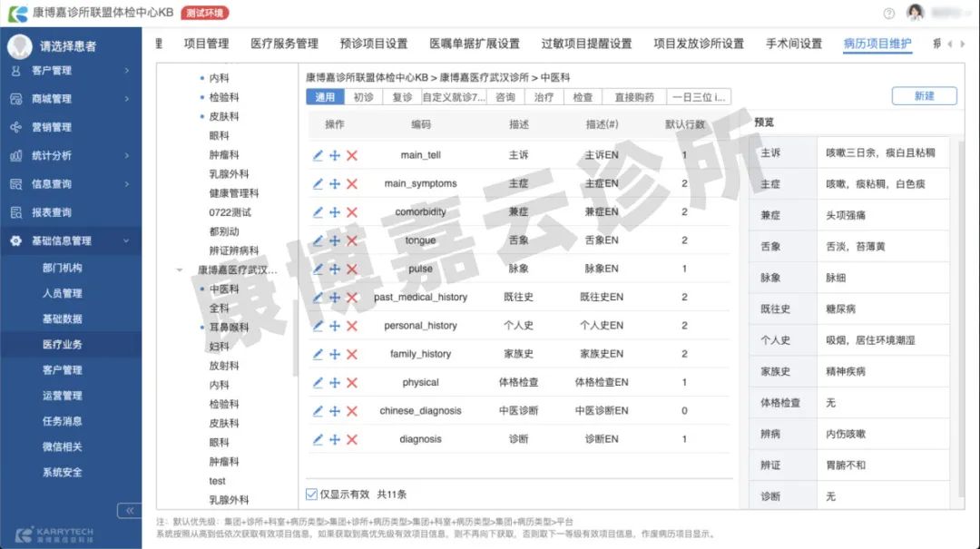Expand the 客户管理 sidebar menu
Image resolution: width=980 pixels, height=549 pixels.
pyautogui.click(x=70, y=70)
